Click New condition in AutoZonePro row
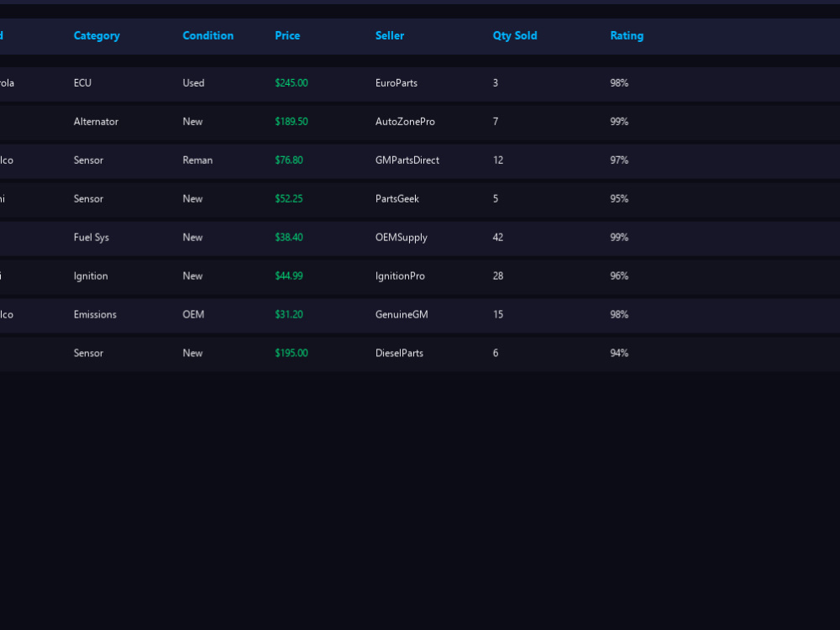The width and height of the screenshot is (840, 630). pos(192,122)
